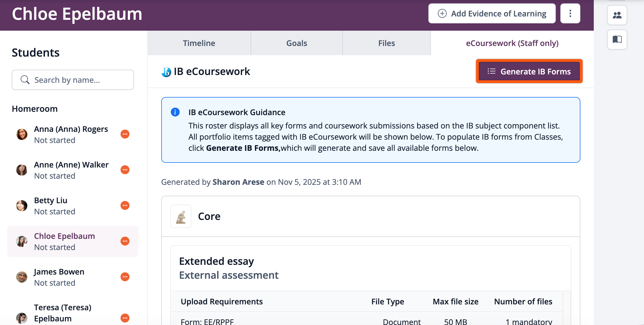Viewport: 644px width, 325px height.
Task: Click the Generate IB Forms button
Action: (529, 71)
